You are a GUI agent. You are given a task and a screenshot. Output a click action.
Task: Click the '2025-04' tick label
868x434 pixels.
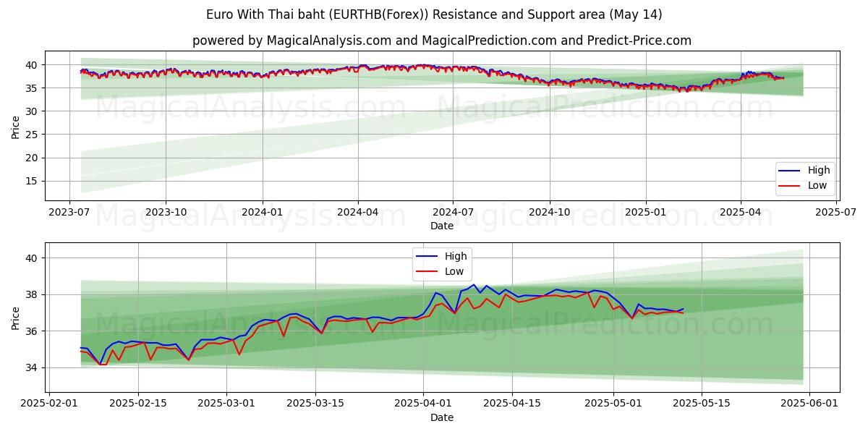pos(740,212)
